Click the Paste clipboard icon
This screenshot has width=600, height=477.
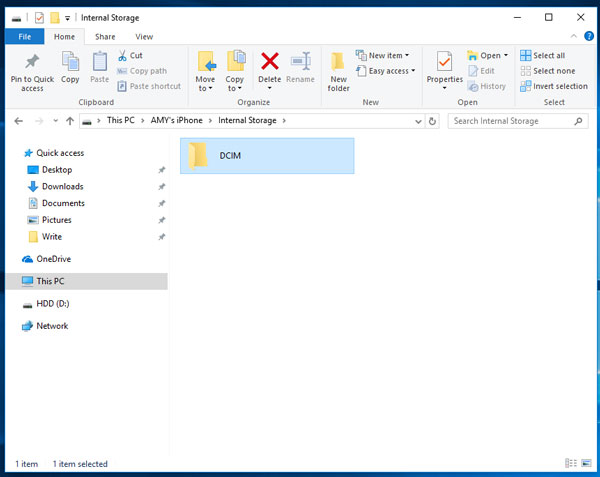[99, 61]
